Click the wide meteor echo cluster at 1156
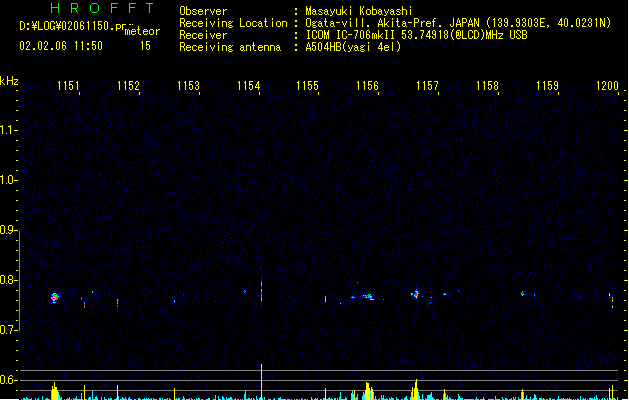 [x=368, y=296]
